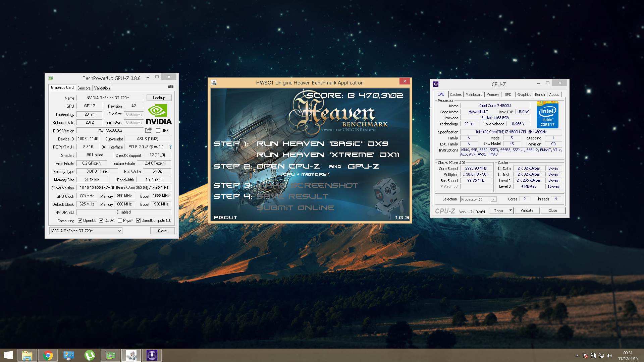The height and width of the screenshot is (362, 644).
Task: Switch to the Sensors tab in GPU-Z
Action: pyautogui.click(x=84, y=88)
